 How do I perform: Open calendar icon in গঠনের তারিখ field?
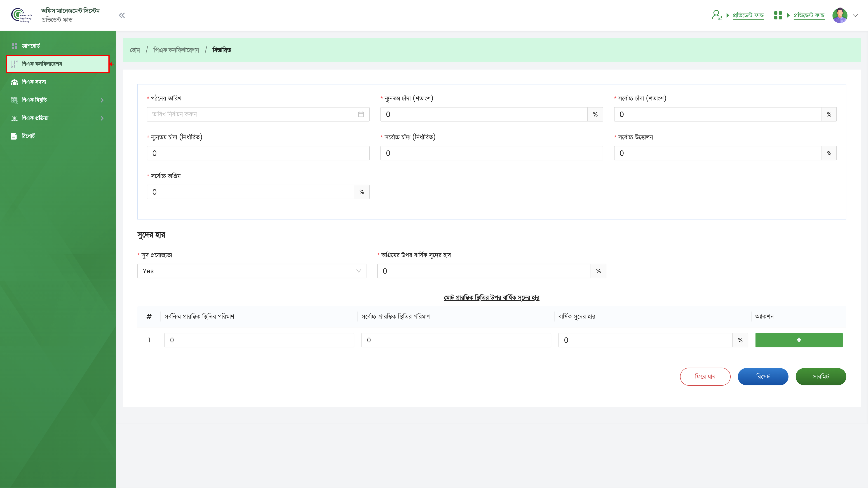pyautogui.click(x=361, y=114)
